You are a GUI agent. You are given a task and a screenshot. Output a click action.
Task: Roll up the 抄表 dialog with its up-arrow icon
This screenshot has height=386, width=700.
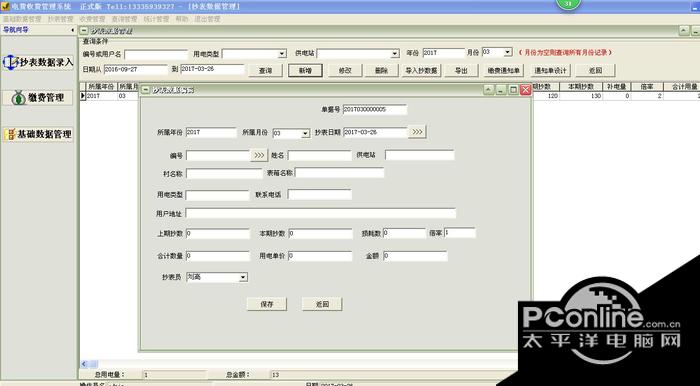pyautogui.click(x=489, y=90)
